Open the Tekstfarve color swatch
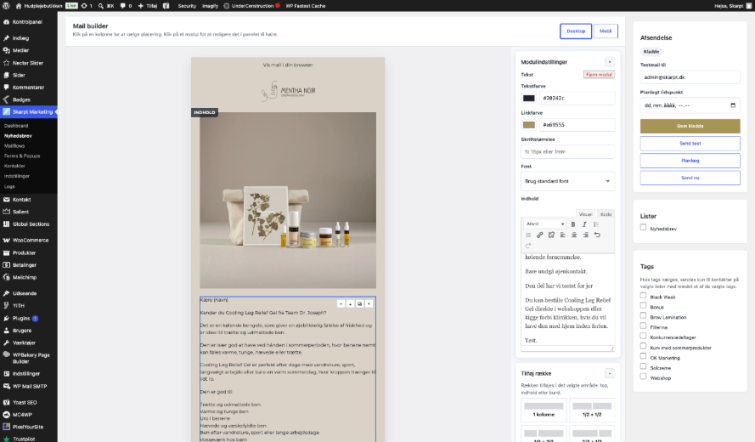The image size is (755, 442). point(529,98)
